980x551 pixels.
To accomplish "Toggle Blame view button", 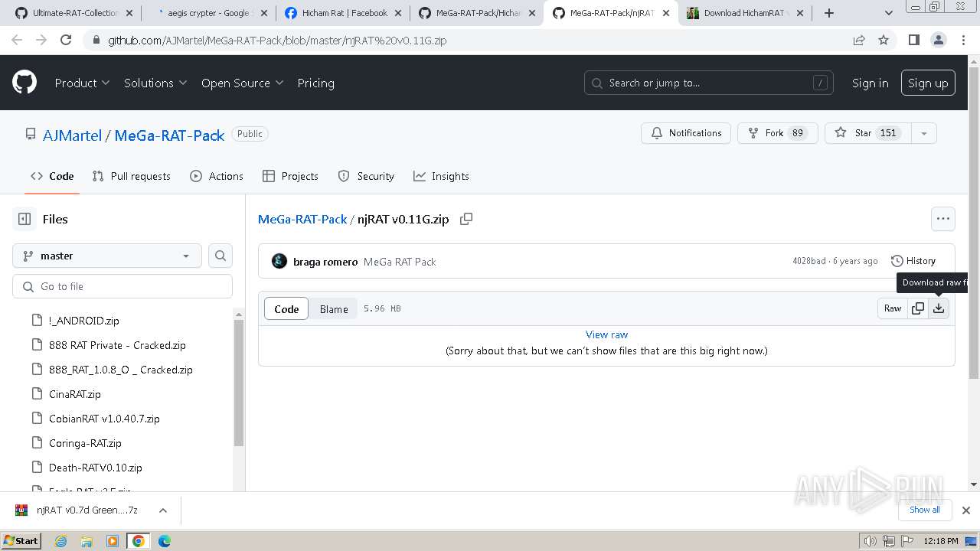I will (x=334, y=309).
